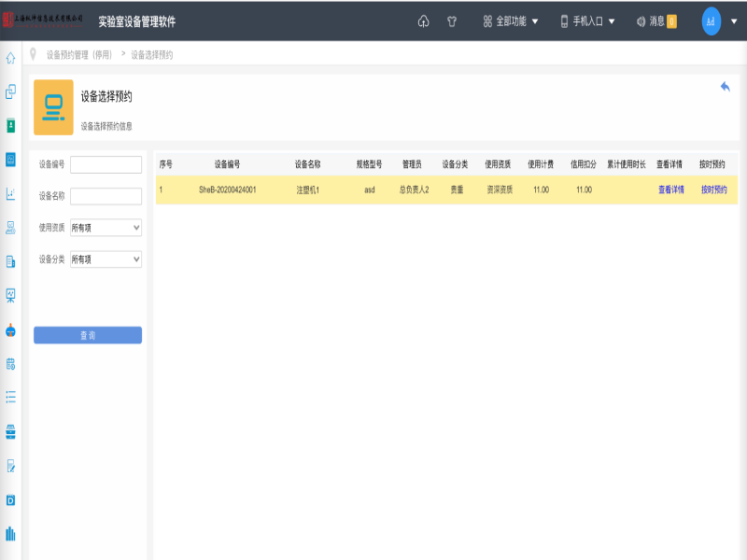The image size is (747, 560).
Task: Open the 设备分类 select box
Action: [106, 259]
